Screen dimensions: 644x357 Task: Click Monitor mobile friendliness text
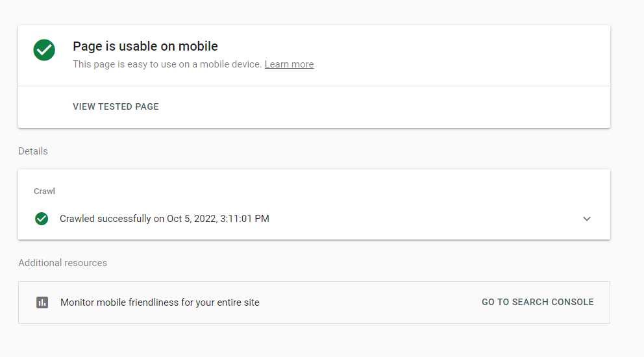[x=160, y=302]
